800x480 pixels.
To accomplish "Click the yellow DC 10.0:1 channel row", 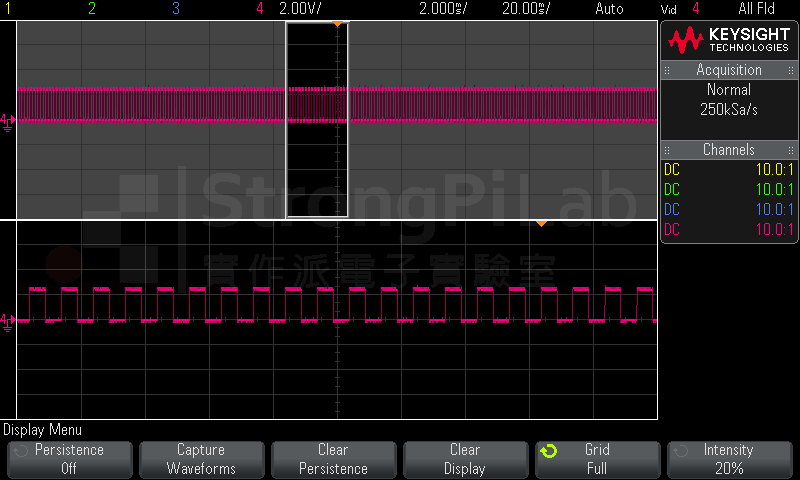I will (729, 169).
